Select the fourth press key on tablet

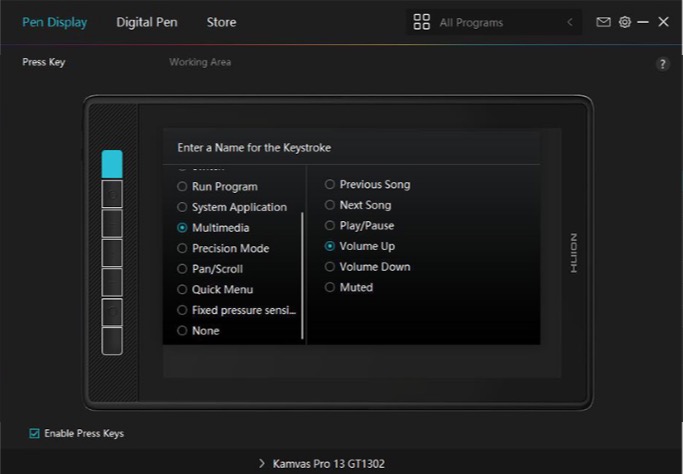click(112, 253)
